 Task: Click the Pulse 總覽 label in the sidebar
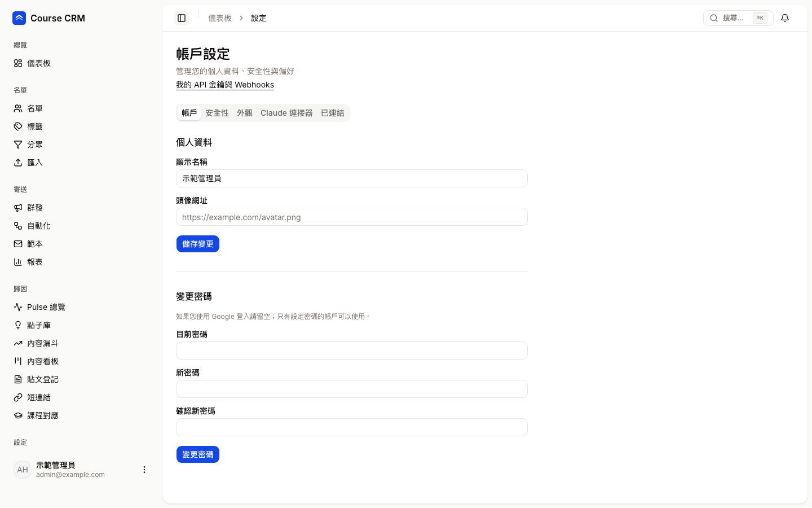pos(46,307)
